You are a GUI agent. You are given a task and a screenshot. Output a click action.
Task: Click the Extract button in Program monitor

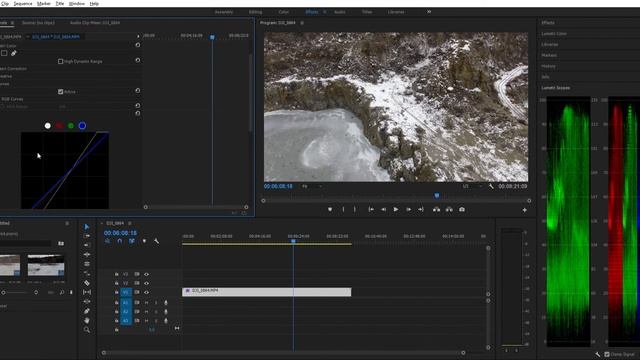coord(449,209)
